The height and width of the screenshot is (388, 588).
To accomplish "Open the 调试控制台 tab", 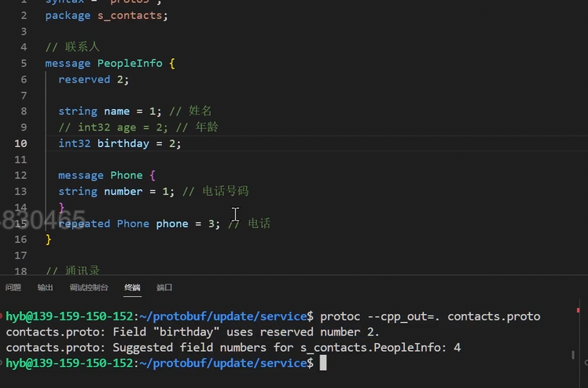I will point(89,287).
